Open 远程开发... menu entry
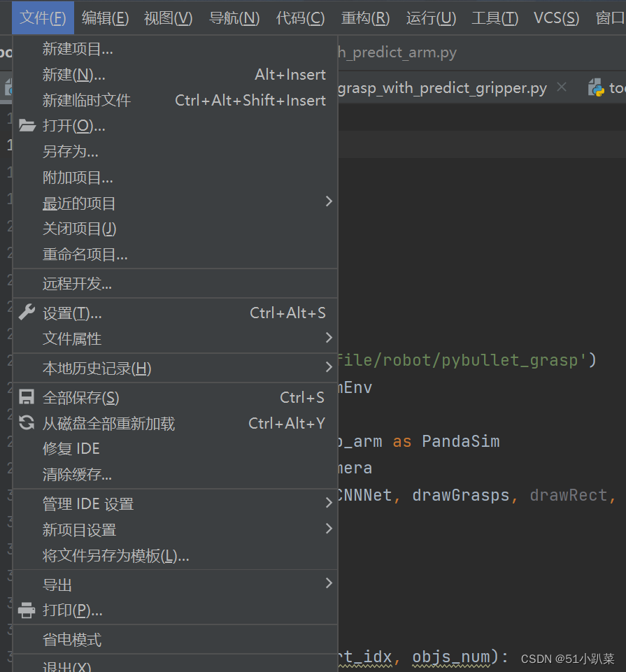The height and width of the screenshot is (672, 626). coord(175,283)
